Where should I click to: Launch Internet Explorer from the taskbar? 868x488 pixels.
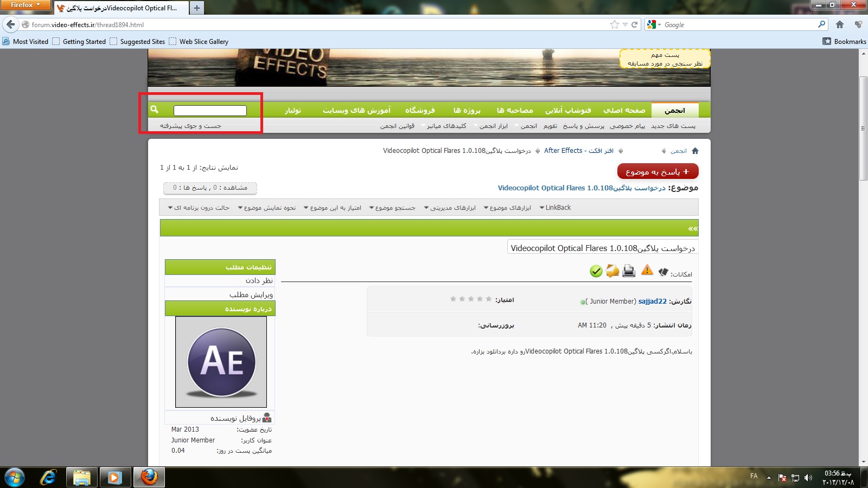pos(48,477)
